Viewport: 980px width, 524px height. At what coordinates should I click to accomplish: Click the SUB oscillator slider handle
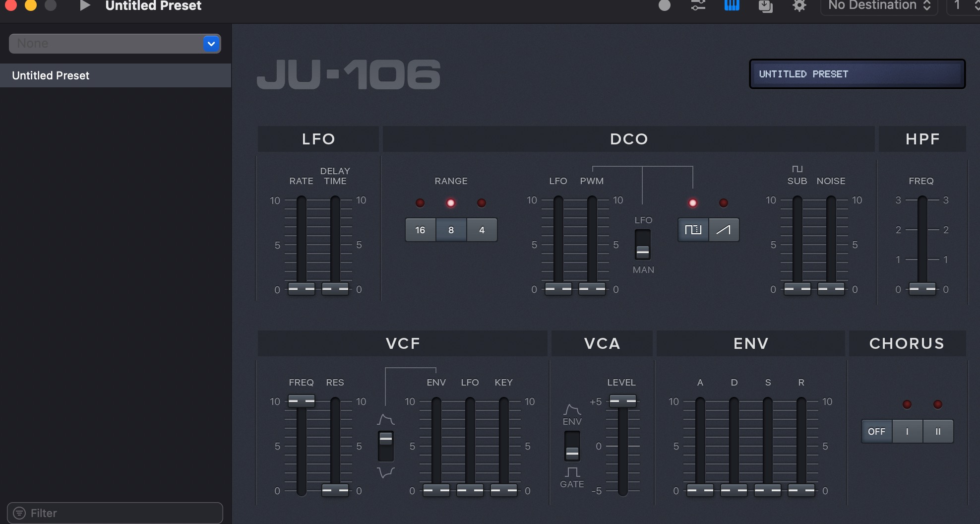(x=797, y=288)
